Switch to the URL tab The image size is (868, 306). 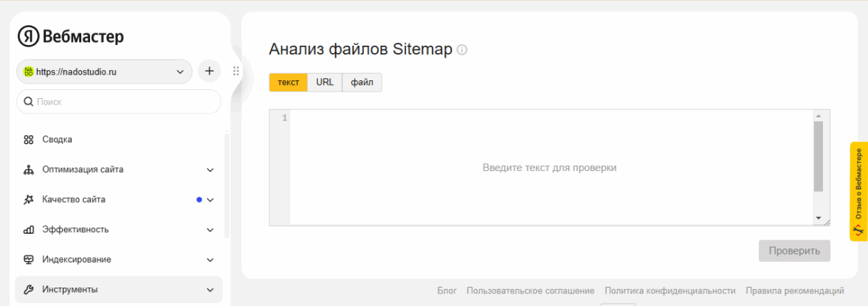tap(325, 83)
